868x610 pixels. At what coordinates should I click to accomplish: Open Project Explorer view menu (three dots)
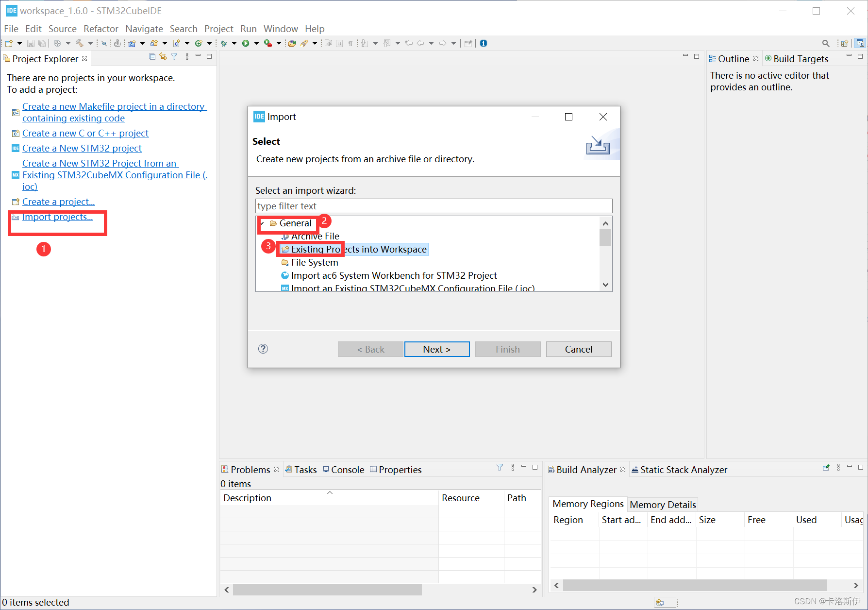tap(187, 57)
